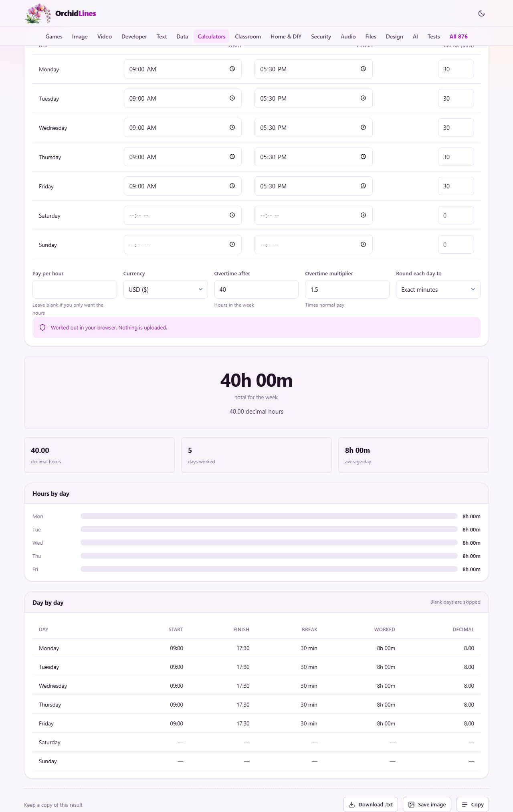Click the Fri hours bar
513x812 pixels.
click(269, 569)
